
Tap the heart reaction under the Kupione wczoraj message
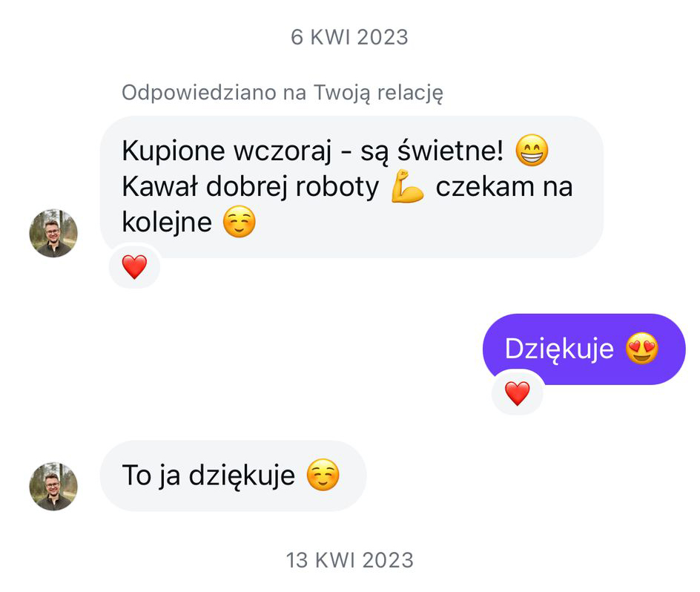click(134, 267)
